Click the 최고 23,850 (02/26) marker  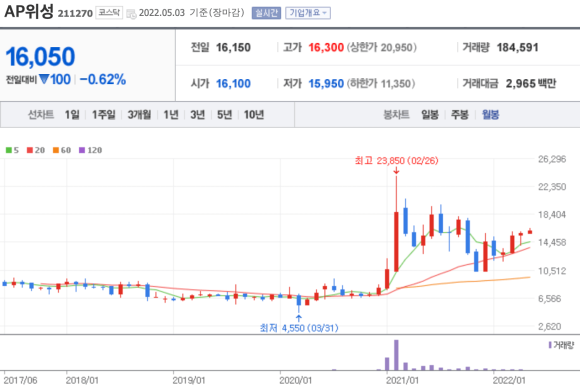396,161
